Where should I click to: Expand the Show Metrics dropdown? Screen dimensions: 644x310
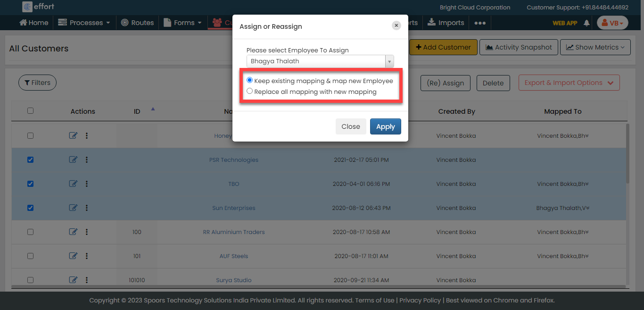tap(595, 47)
